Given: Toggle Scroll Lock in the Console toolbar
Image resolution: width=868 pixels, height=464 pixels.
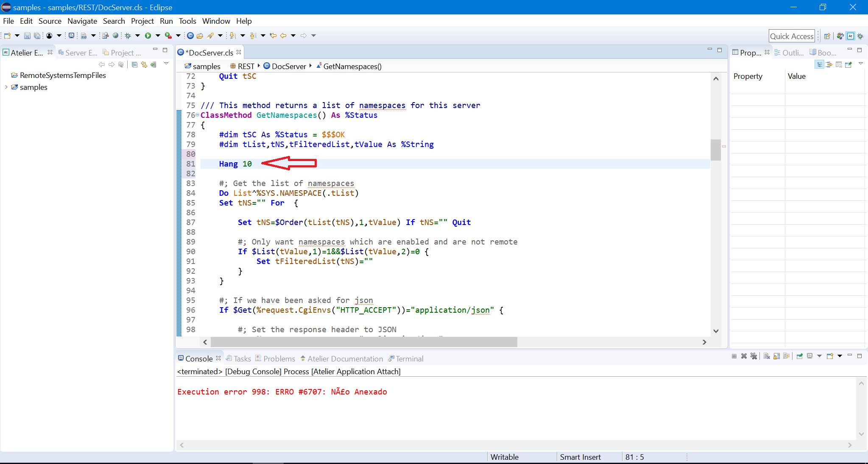Looking at the screenshot, I should coord(776,356).
